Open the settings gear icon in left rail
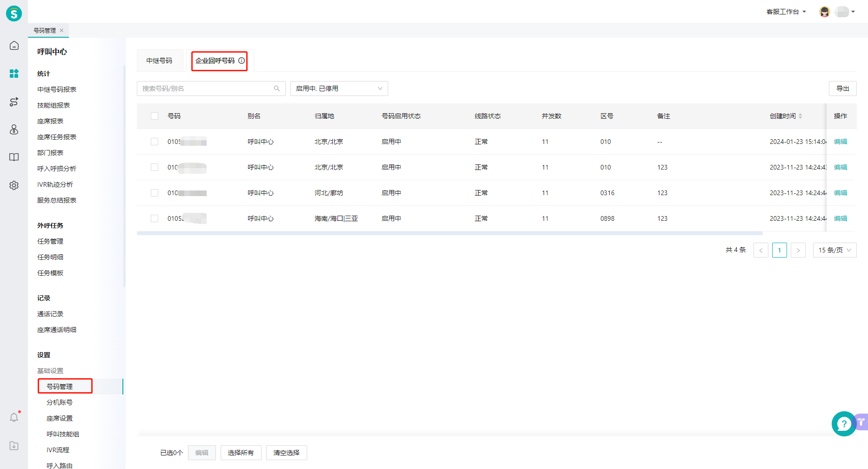 (14, 185)
